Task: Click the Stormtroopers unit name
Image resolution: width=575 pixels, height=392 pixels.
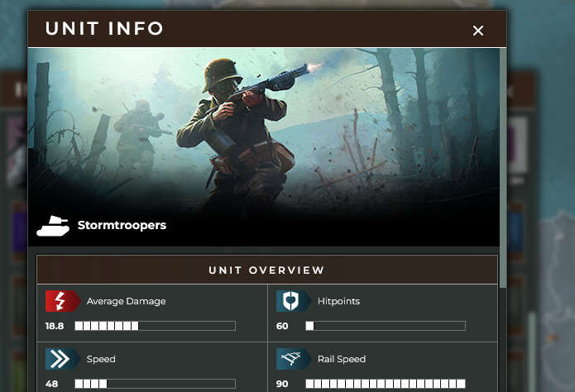Action: [x=122, y=225]
